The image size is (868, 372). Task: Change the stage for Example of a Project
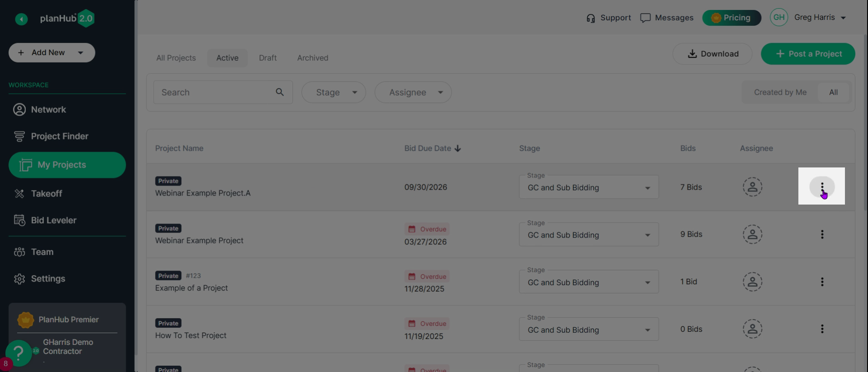tap(589, 282)
